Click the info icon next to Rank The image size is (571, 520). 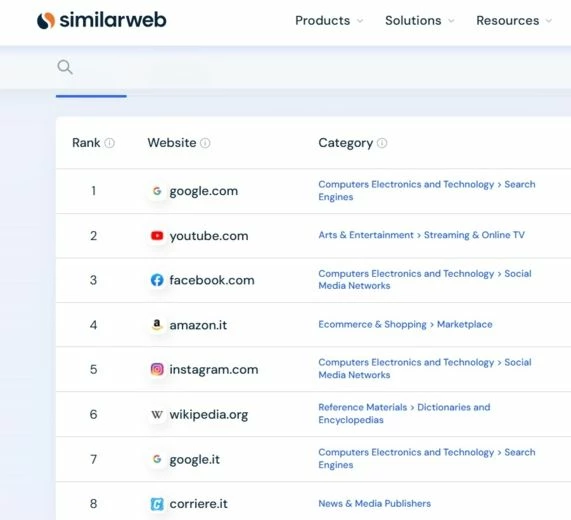[x=110, y=143]
